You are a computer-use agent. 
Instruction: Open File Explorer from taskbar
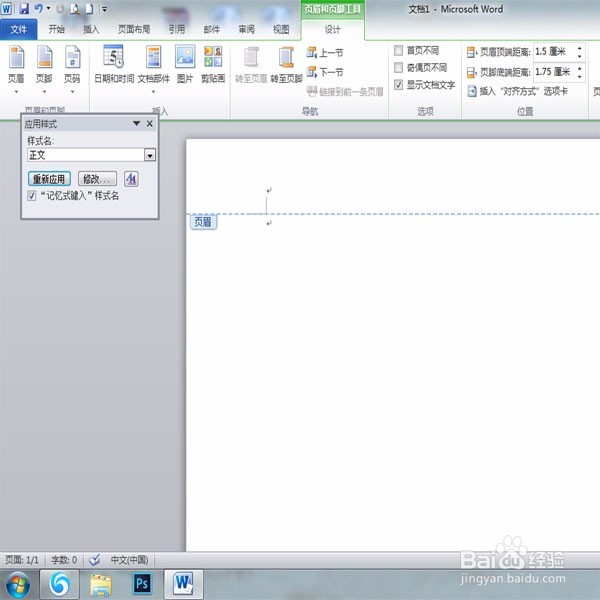101,584
